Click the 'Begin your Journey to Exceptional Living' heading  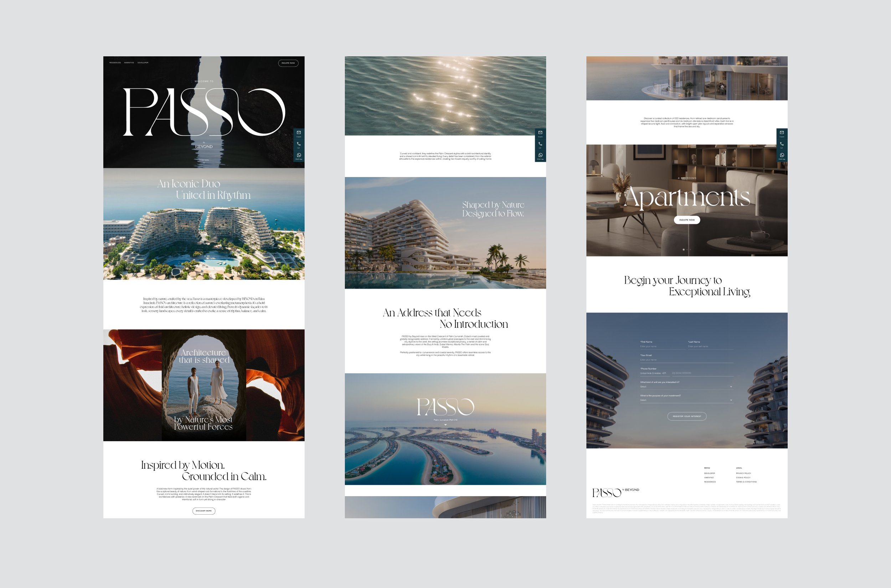687,286
